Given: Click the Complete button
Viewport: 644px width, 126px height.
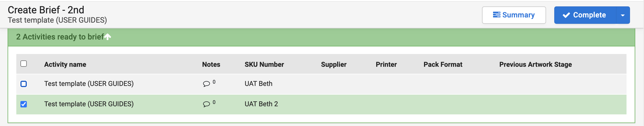Looking at the screenshot, I should point(585,15).
